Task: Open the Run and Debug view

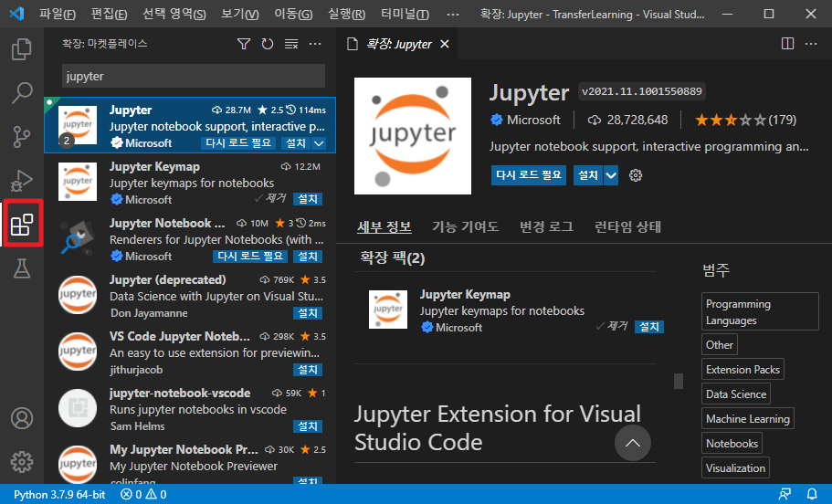Action: [22, 181]
